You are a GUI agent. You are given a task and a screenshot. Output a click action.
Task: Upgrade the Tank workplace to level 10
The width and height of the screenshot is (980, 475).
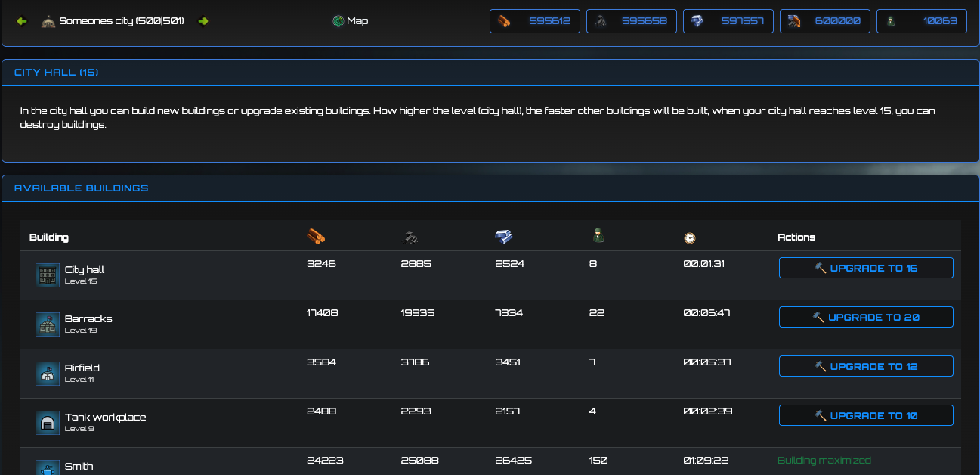coord(865,414)
